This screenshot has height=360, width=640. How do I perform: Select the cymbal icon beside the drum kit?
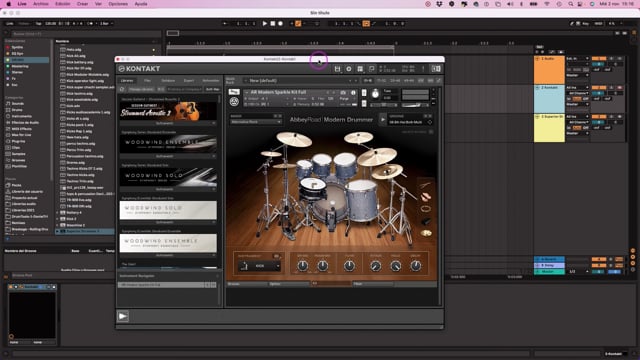pos(426,233)
